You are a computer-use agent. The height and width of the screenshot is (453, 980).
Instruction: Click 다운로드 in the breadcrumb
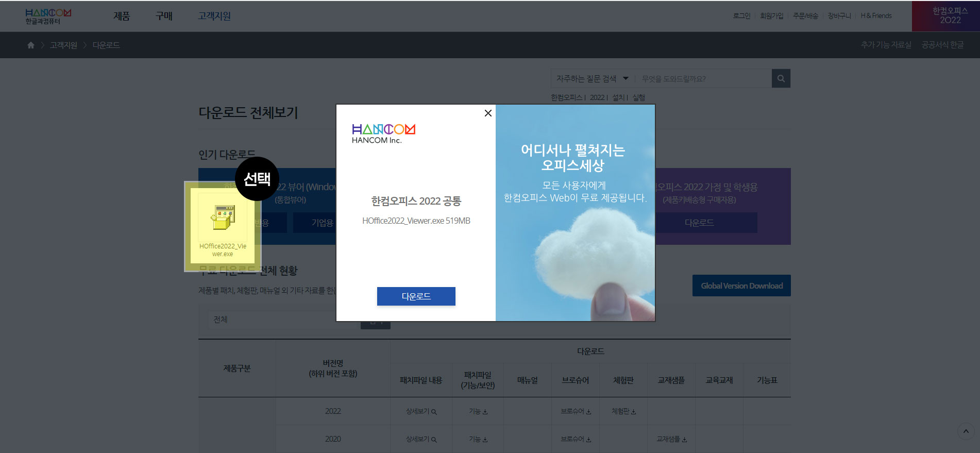tap(106, 45)
